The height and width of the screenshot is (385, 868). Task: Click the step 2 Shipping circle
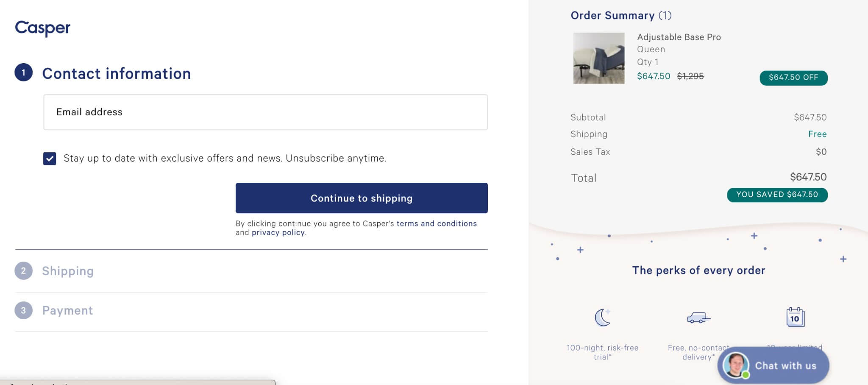[x=24, y=271]
